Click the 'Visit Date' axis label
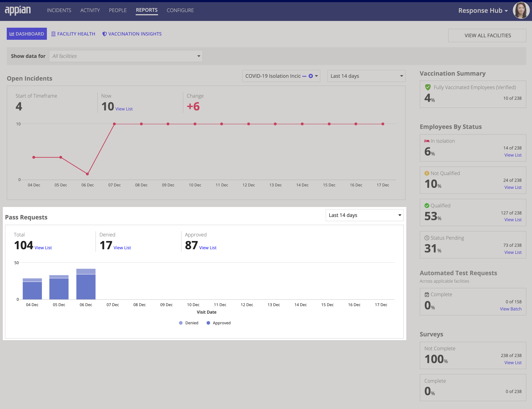532x409 pixels. 207,312
